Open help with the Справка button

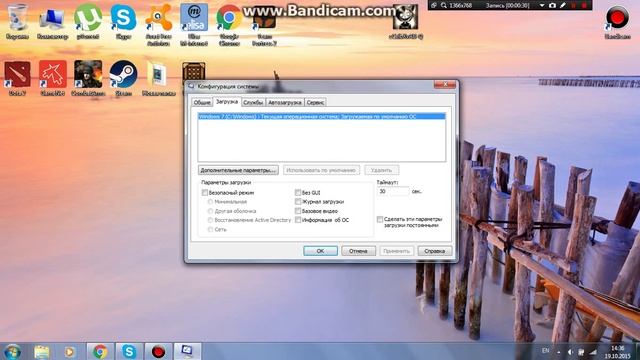click(435, 251)
